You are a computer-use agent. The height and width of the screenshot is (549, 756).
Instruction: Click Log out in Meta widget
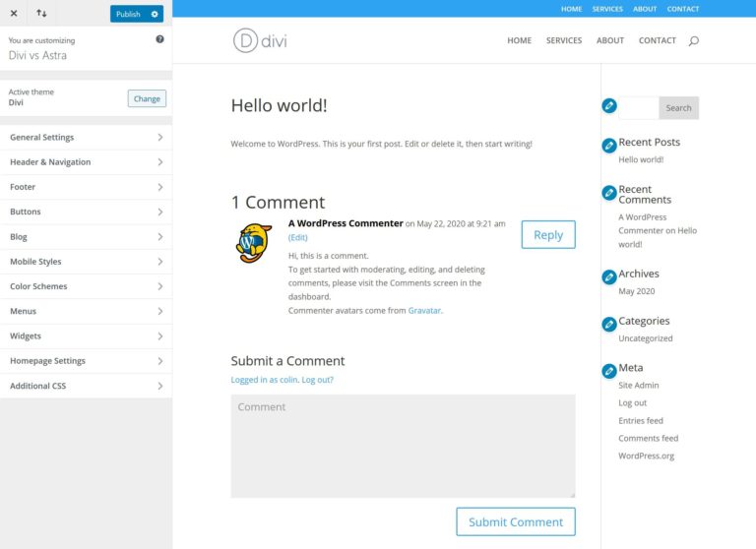pos(632,403)
